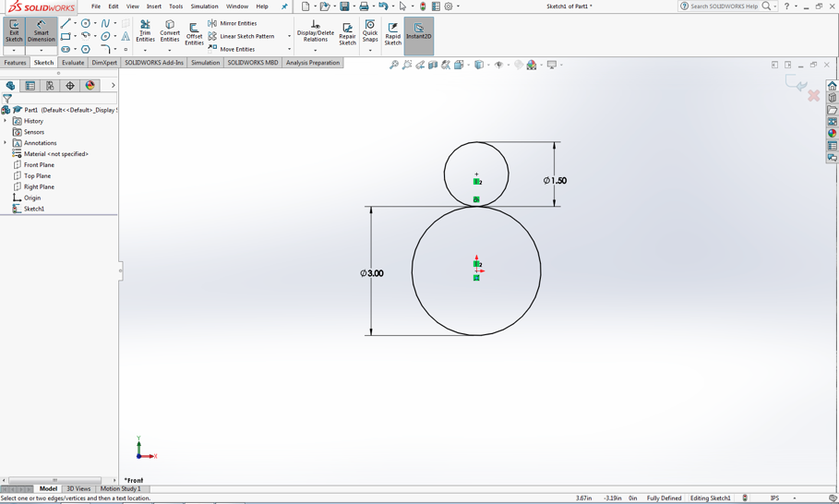Screen dimensions: 839x504
Task: Open the ConfigurationManager tab
Action: pyautogui.click(x=50, y=86)
